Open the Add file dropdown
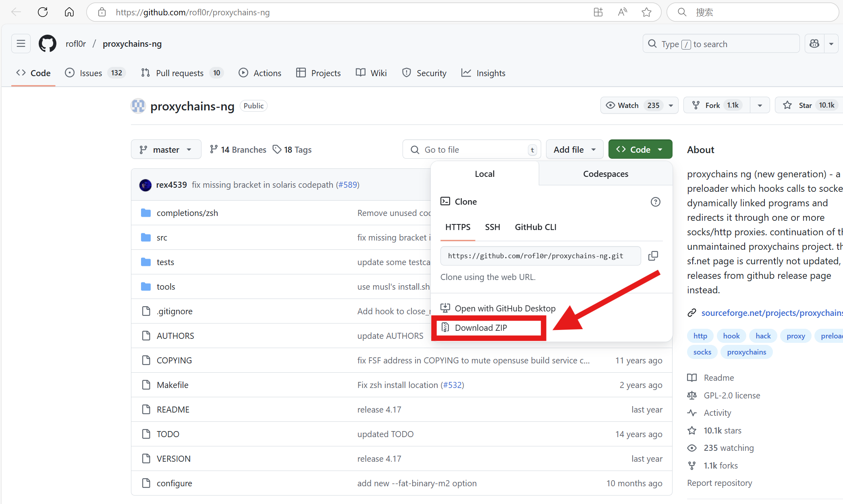Viewport: 843px width, 504px height. pyautogui.click(x=575, y=149)
